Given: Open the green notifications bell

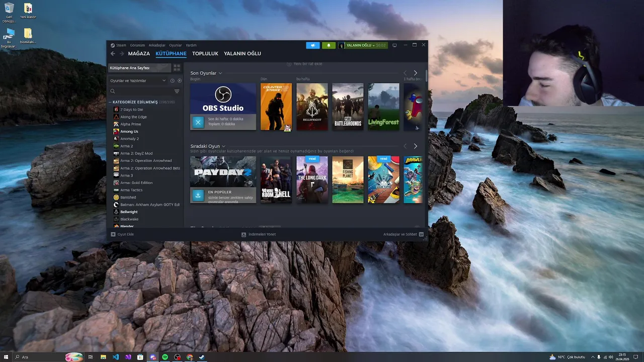Looking at the screenshot, I should tap(329, 45).
